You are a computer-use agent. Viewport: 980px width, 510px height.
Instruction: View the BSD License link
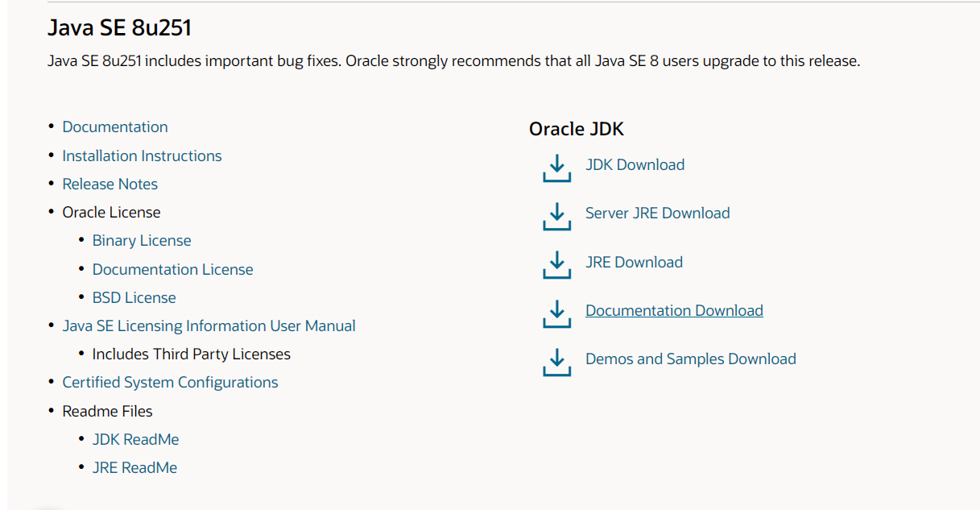coord(134,297)
